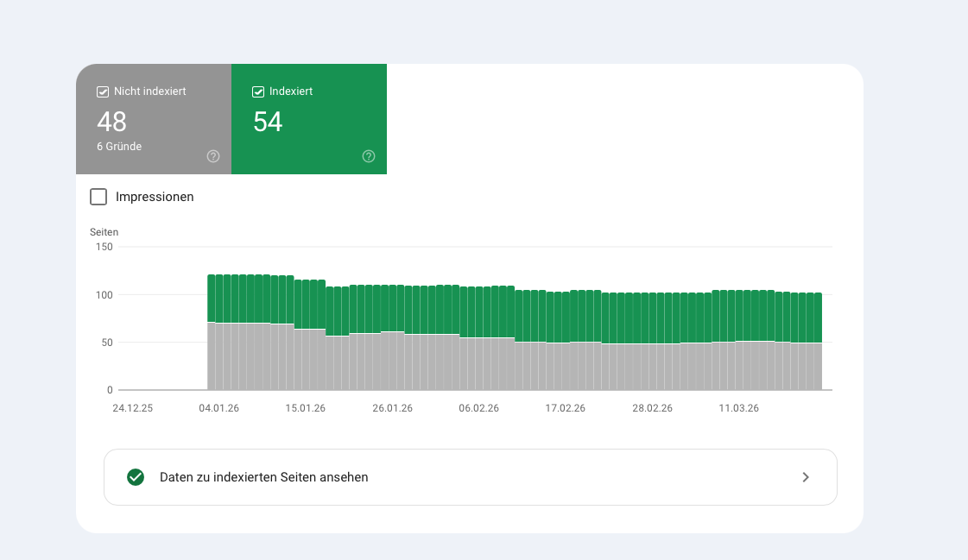Click the first gray bar segment at 04.01.26

(x=212, y=356)
